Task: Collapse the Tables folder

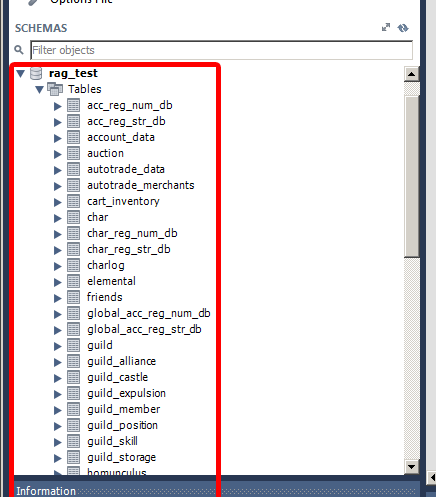Action: pos(40,90)
